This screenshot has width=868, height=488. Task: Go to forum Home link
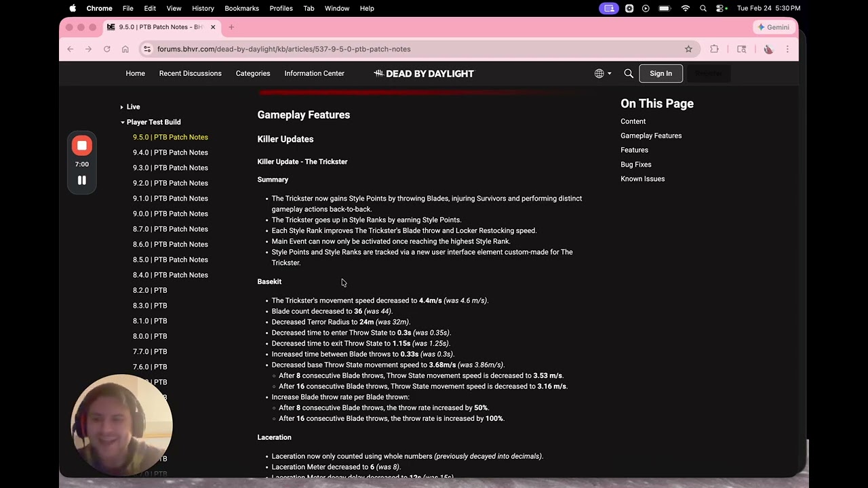(136, 73)
